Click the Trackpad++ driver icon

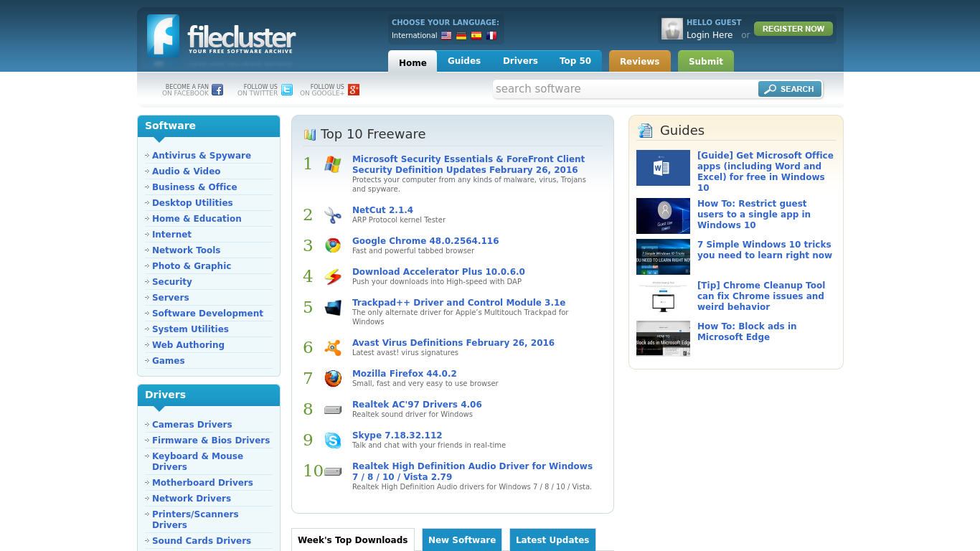(333, 308)
